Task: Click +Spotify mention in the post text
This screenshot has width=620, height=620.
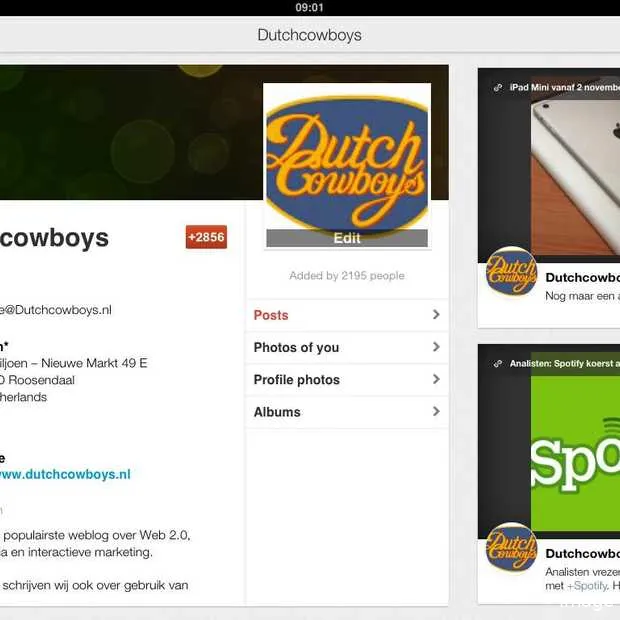Action: click(587, 586)
